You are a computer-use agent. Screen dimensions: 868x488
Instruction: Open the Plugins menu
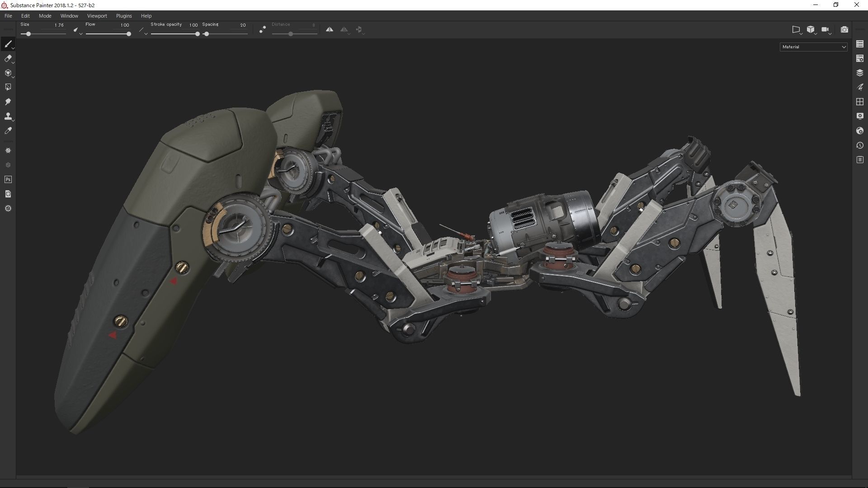124,16
